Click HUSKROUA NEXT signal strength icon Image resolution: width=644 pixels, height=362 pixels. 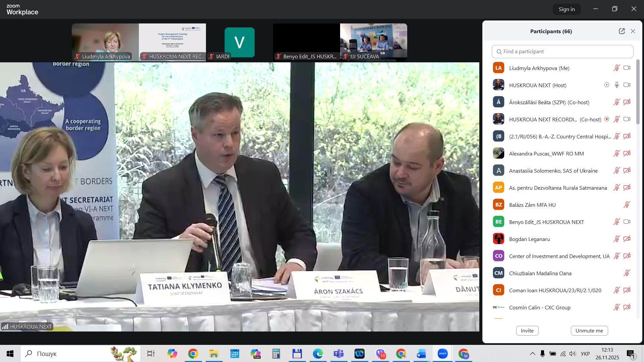[5, 326]
